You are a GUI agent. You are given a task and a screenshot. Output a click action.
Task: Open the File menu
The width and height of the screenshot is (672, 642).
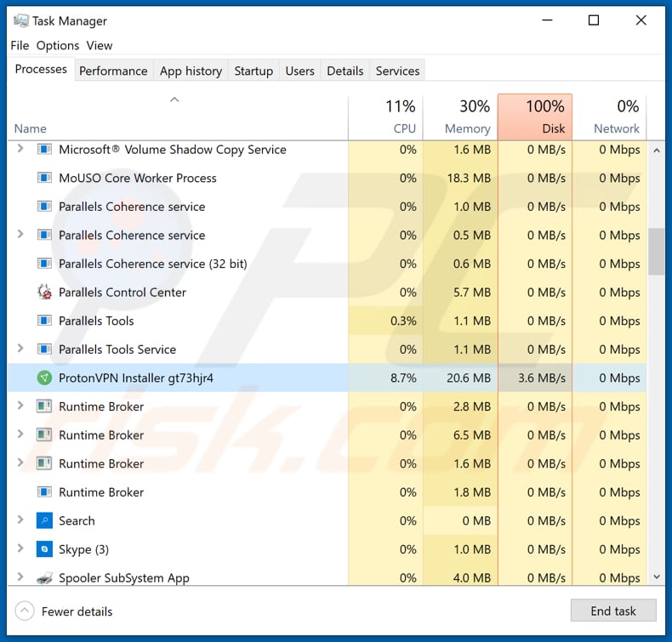point(20,45)
